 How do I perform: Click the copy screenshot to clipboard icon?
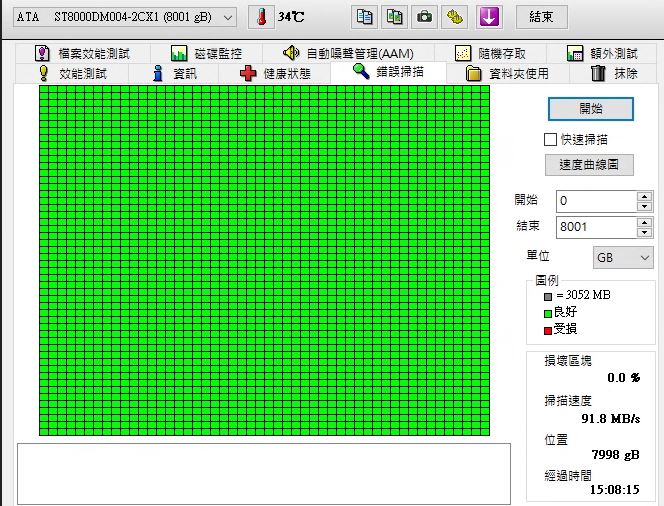click(394, 17)
